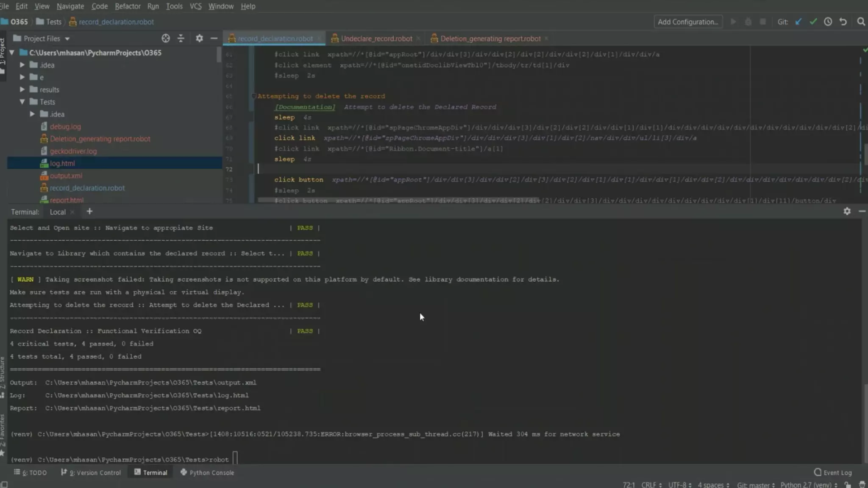
Task: Add a new terminal session tab
Action: pyautogui.click(x=89, y=211)
